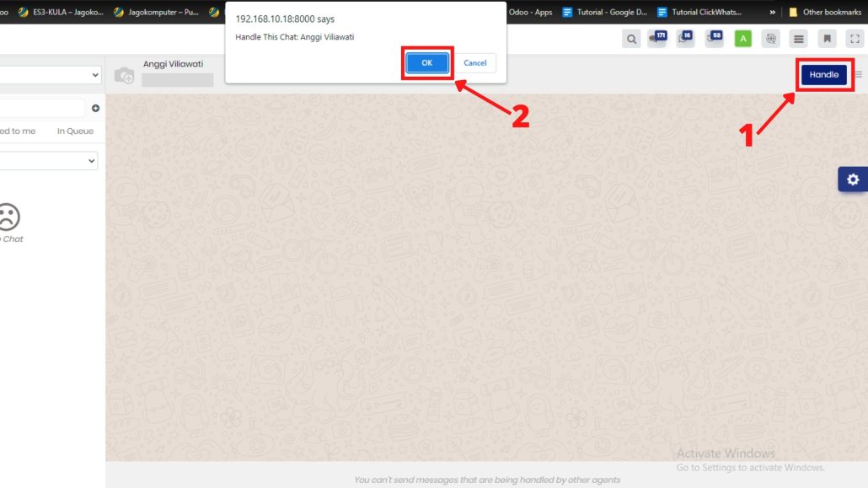The height and width of the screenshot is (488, 868).
Task: Click contact name Anggi Viliawati in header
Action: click(x=173, y=64)
